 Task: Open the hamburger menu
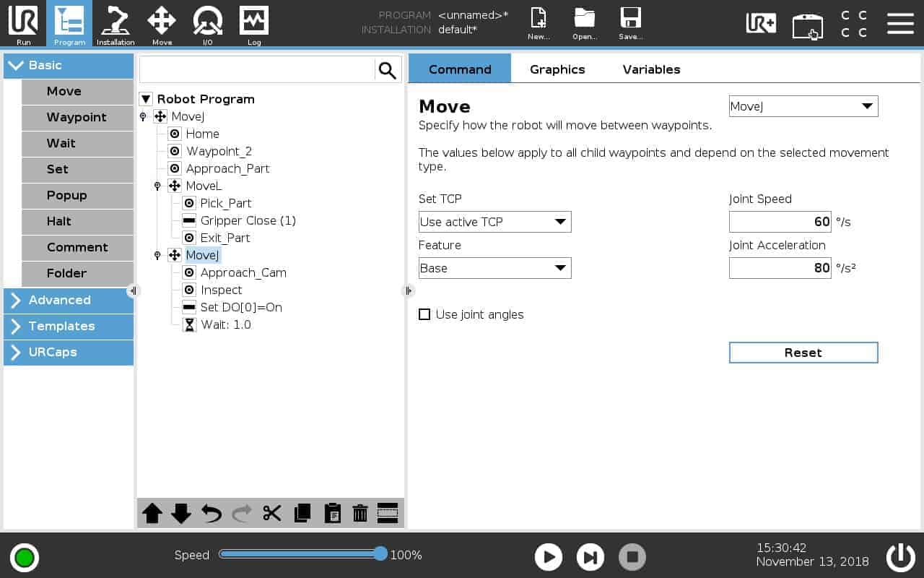pos(900,23)
